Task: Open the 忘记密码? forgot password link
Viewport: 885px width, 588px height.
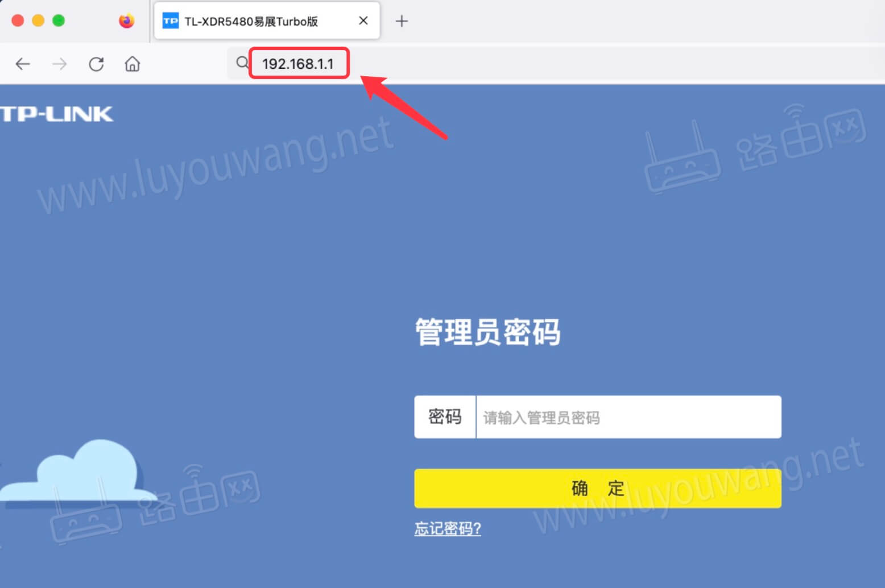Action: tap(447, 529)
